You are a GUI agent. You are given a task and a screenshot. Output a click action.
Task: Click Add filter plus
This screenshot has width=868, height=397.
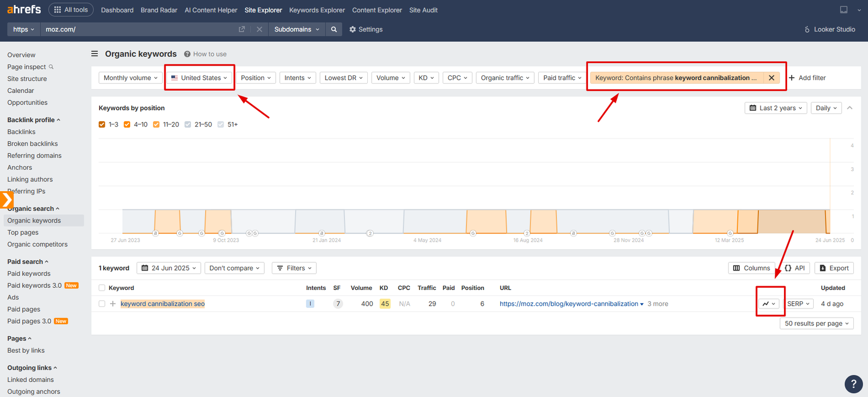coord(807,78)
